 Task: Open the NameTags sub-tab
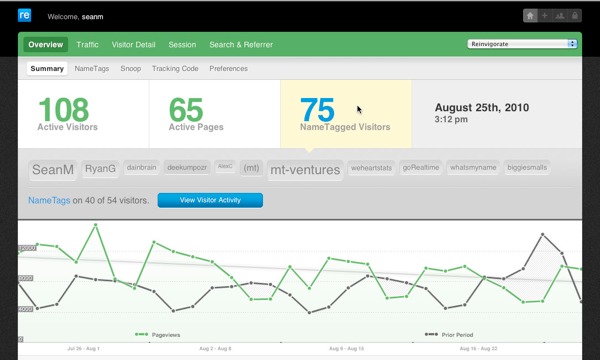(92, 68)
